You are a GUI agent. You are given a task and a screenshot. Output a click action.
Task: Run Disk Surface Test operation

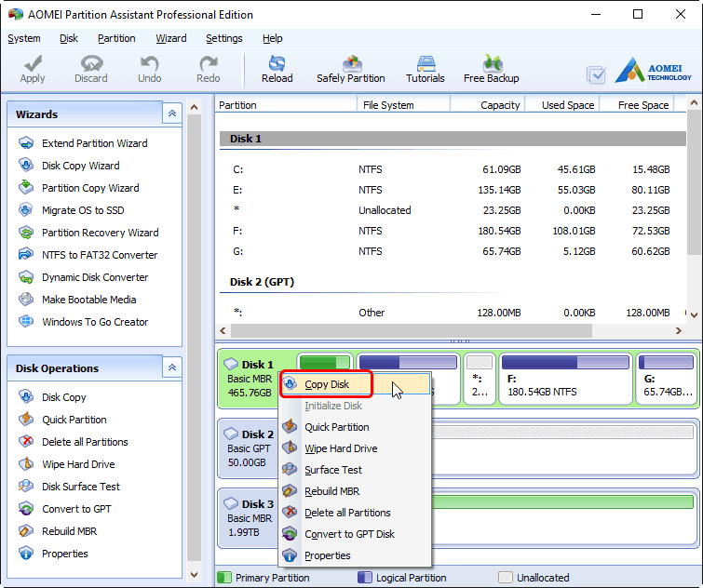(x=81, y=487)
